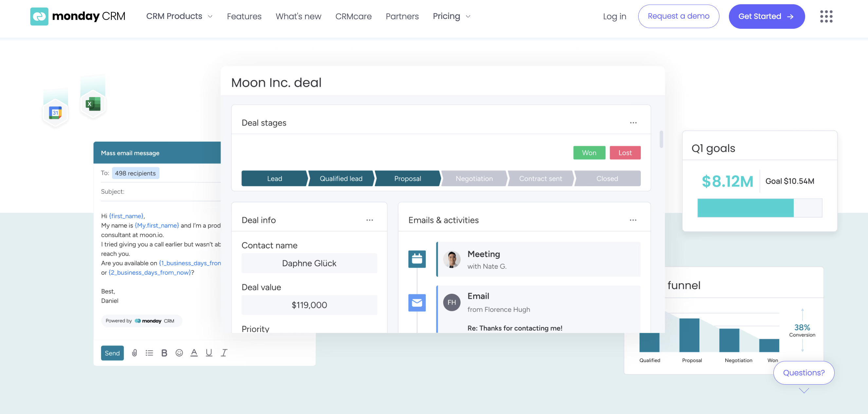Screen dimensions: 868x414
Task: Open the Meeting with Nate G. card
Action: (x=538, y=259)
